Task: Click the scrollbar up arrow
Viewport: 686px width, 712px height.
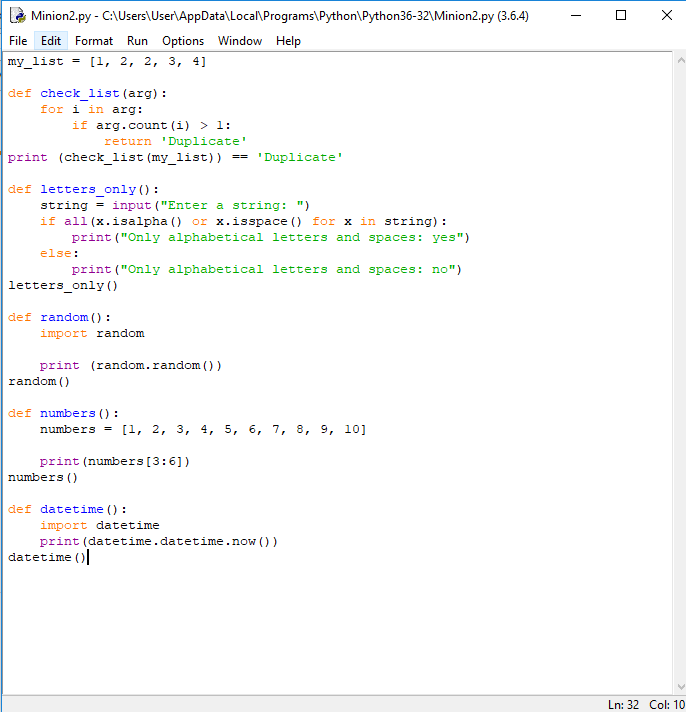Action: [x=680, y=60]
